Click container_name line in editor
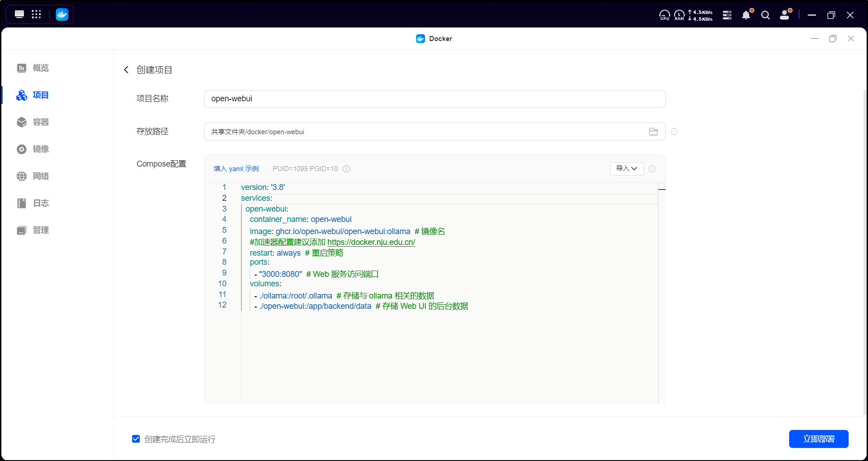868x461 pixels. 301,219
